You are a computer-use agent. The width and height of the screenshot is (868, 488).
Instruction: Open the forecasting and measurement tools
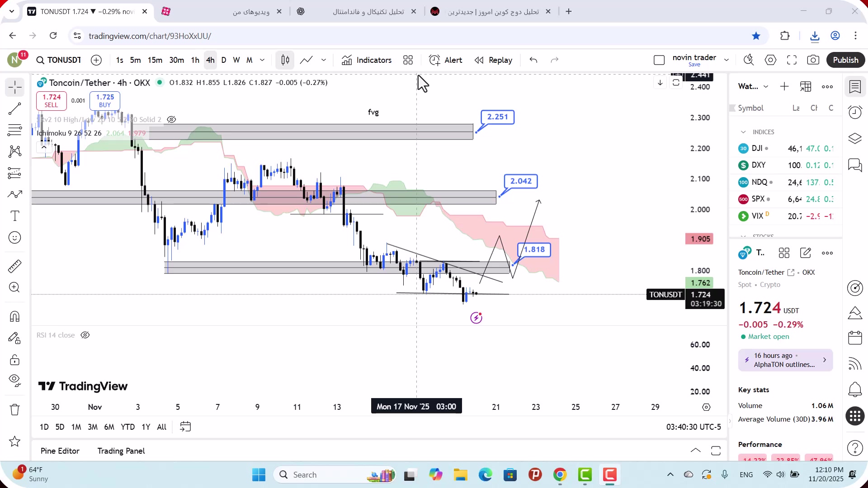(15, 173)
